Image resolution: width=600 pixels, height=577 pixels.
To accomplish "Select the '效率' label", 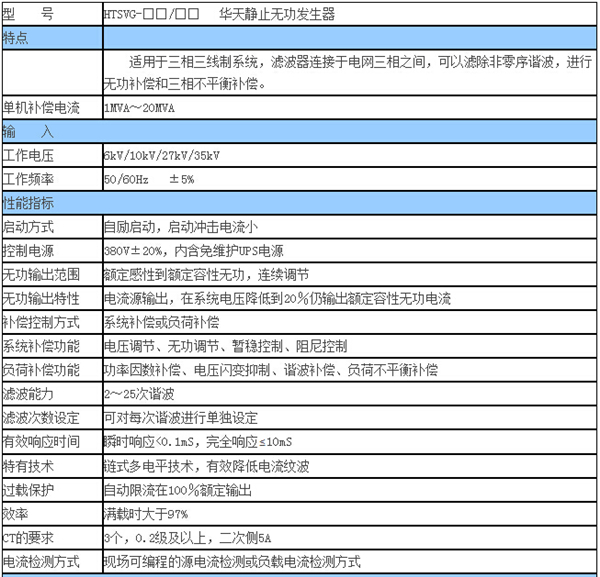I will (x=15, y=514).
